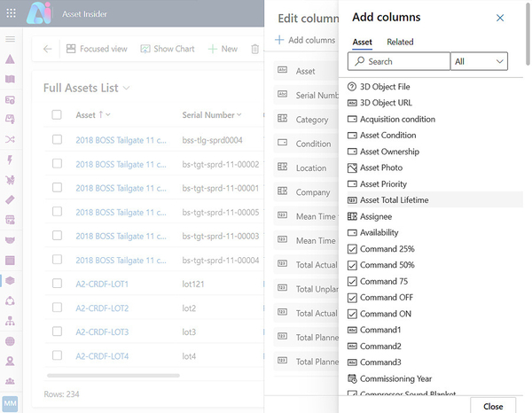The height and width of the screenshot is (413, 532).
Task: Select all rows with header checkbox
Action: [x=57, y=114]
